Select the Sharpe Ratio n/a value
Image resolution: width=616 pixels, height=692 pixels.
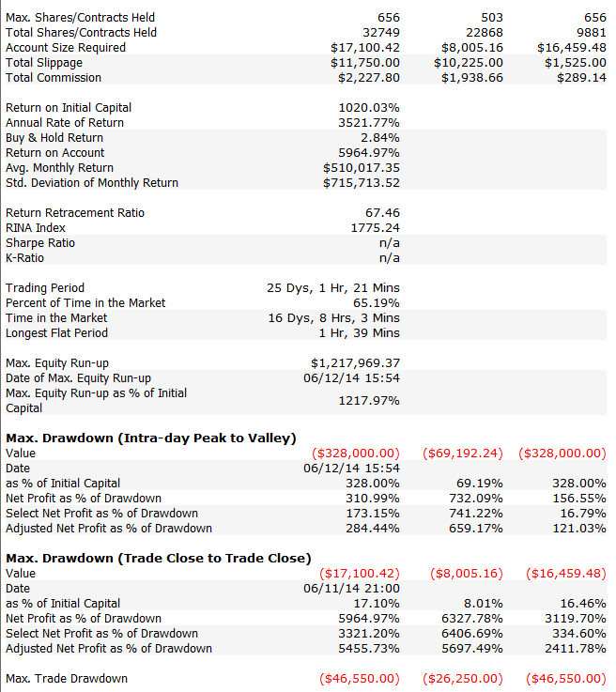389,243
